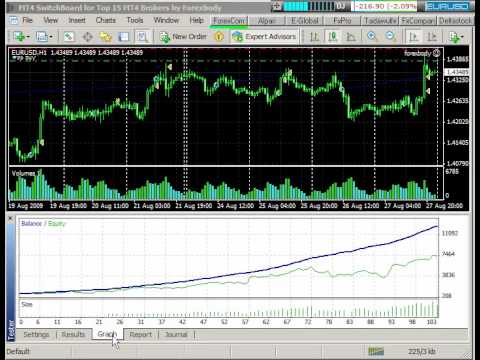Open the View menu
This screenshot has width=480, height=360.
point(50,20)
